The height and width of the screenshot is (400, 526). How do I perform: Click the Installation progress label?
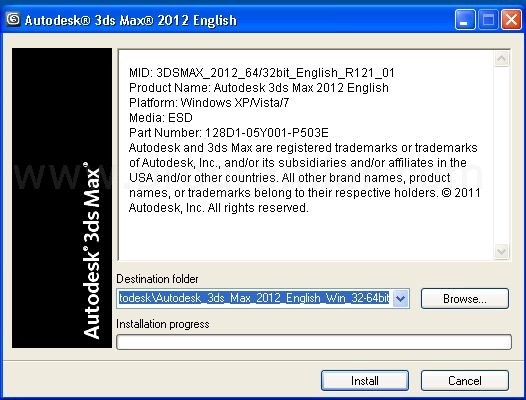162,324
